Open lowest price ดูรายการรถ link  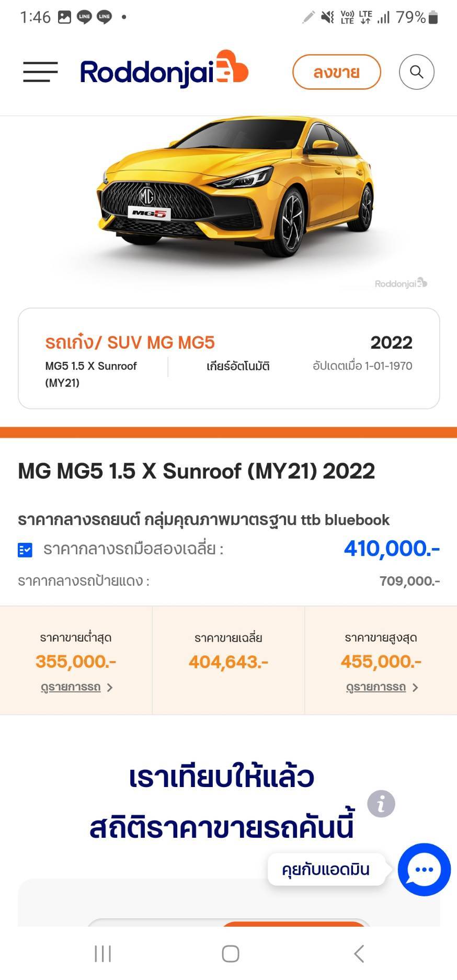point(71,687)
